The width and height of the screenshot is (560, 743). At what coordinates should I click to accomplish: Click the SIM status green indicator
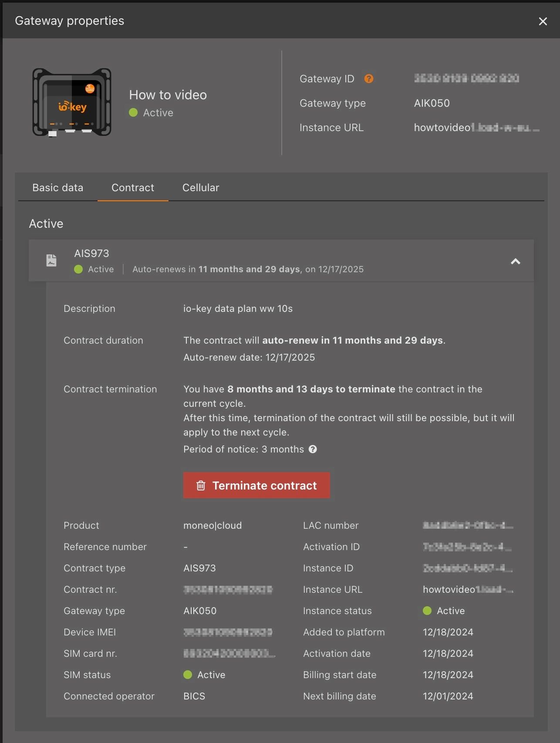pyautogui.click(x=188, y=675)
